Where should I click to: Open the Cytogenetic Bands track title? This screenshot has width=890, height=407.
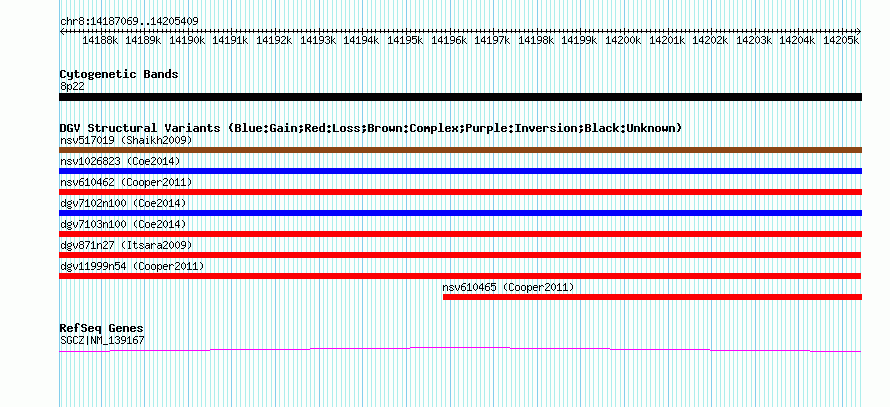[119, 74]
